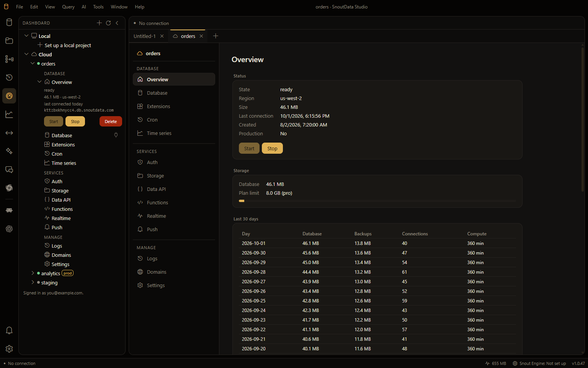Open the Tools menu
This screenshot has height=368, width=588.
[x=98, y=7]
